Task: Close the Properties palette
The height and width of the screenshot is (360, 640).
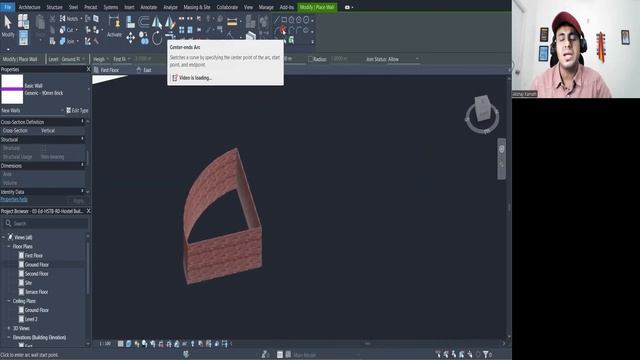Action: [x=89, y=69]
